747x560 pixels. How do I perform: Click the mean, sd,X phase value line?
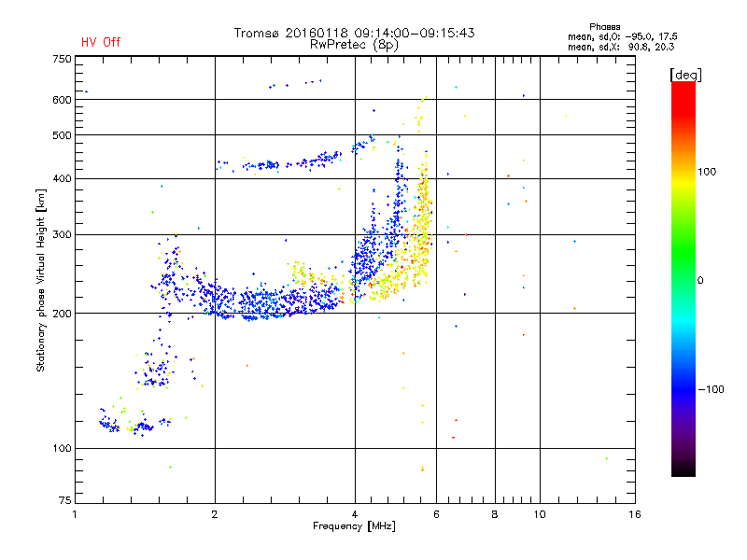click(621, 47)
